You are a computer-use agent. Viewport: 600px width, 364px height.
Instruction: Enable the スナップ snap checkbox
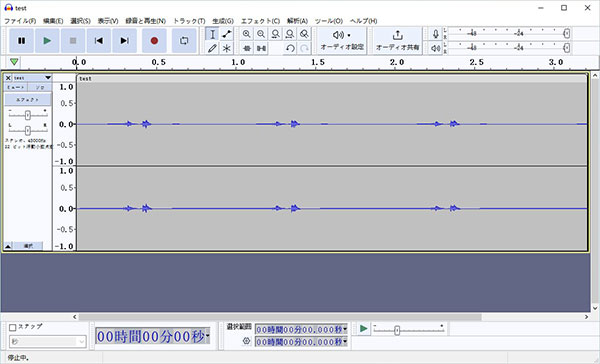pyautogui.click(x=13, y=327)
